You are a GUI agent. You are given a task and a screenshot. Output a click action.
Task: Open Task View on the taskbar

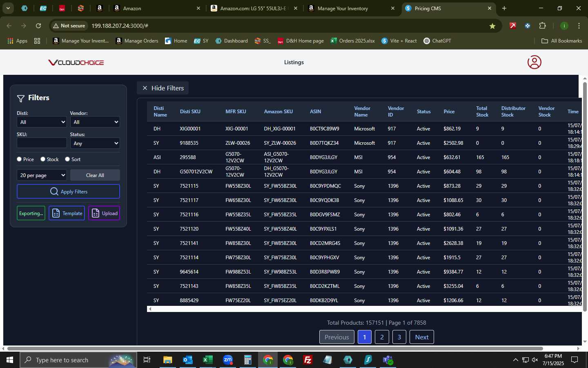point(147,360)
